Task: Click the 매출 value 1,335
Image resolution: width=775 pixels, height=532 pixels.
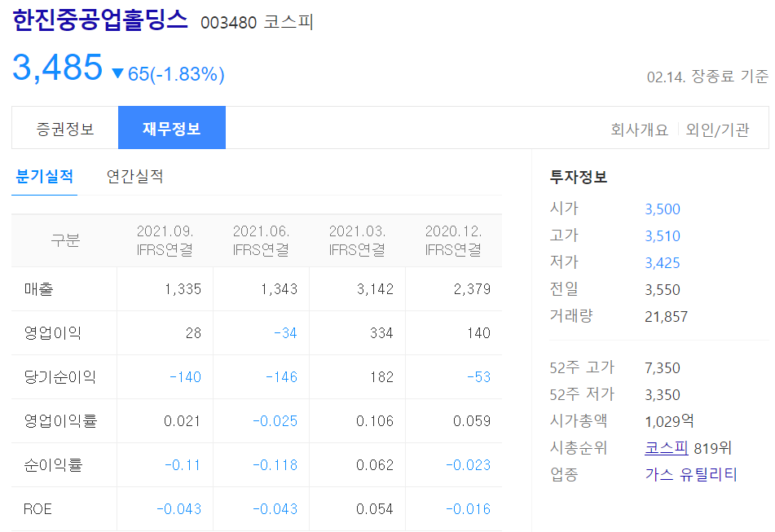Action: (183, 289)
